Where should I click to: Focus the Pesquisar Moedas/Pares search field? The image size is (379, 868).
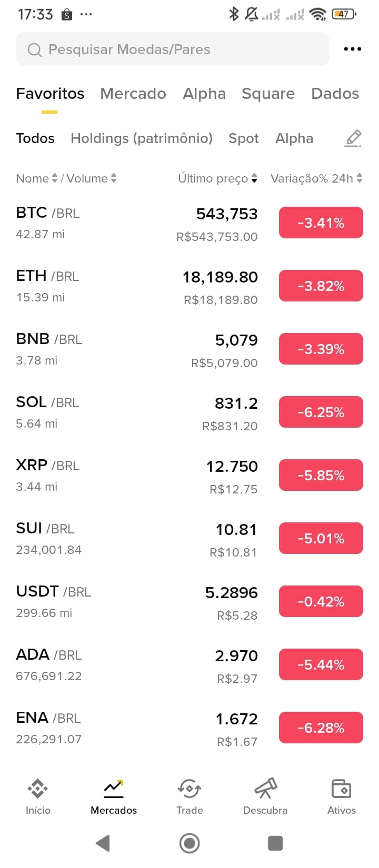(173, 49)
